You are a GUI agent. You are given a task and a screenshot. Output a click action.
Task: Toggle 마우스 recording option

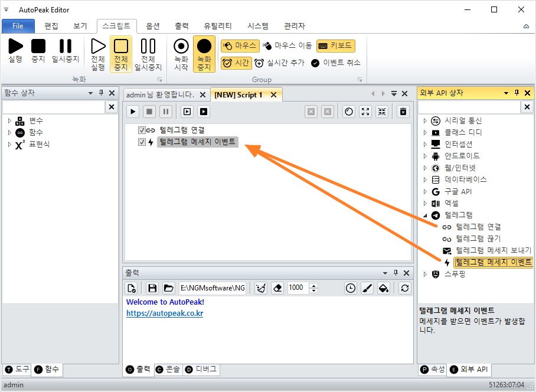tap(240, 46)
